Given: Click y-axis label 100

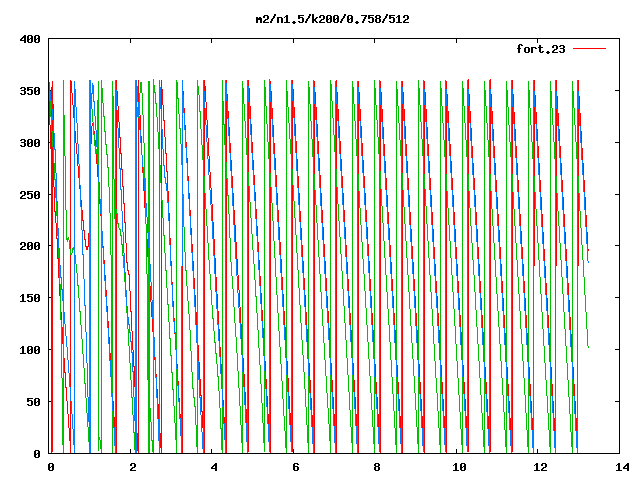Looking at the screenshot, I should [30, 350].
